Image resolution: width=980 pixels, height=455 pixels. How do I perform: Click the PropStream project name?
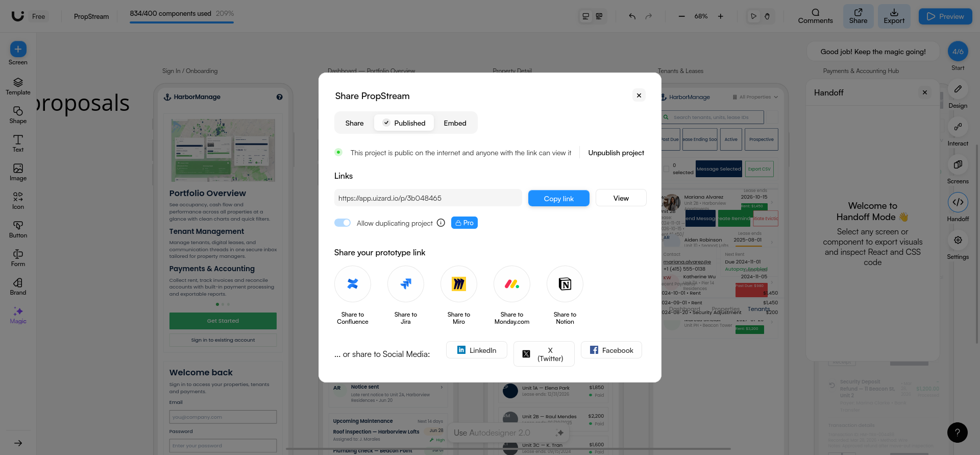point(91,16)
